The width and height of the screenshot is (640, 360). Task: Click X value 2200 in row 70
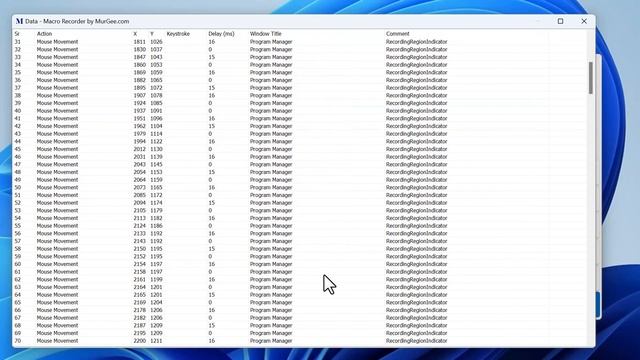coord(140,341)
